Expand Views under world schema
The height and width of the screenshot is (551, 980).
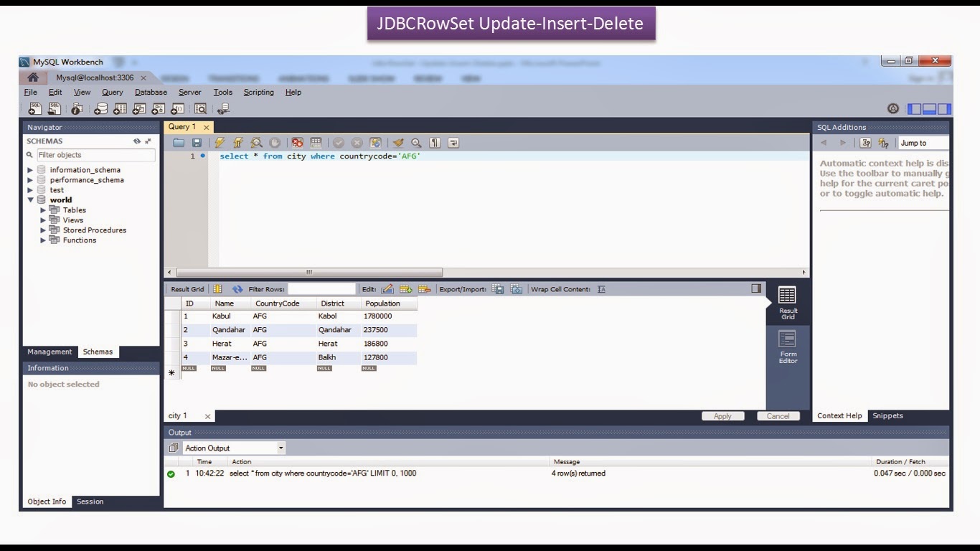(x=43, y=220)
